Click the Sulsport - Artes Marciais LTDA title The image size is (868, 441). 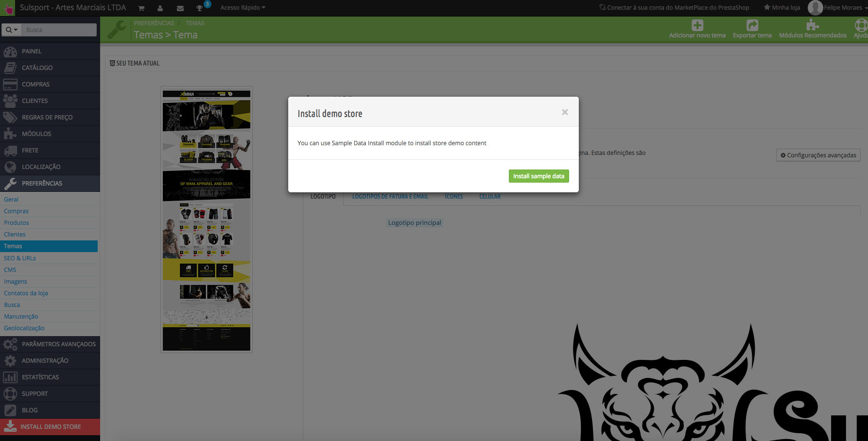point(73,8)
